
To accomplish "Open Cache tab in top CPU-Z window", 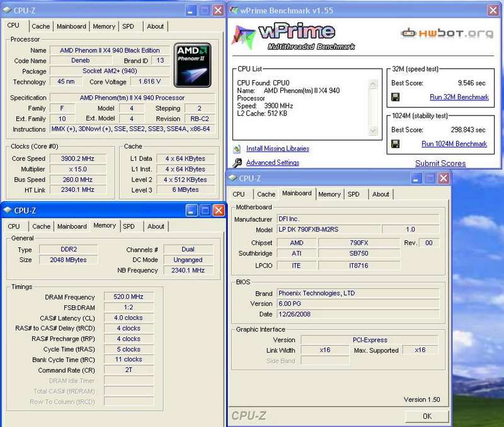I will point(41,26).
